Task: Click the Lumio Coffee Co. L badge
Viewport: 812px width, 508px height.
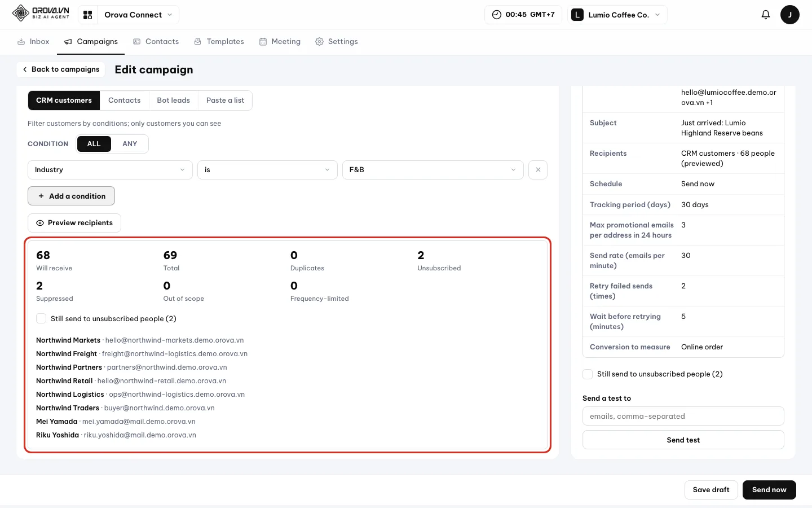Action: pyautogui.click(x=577, y=15)
